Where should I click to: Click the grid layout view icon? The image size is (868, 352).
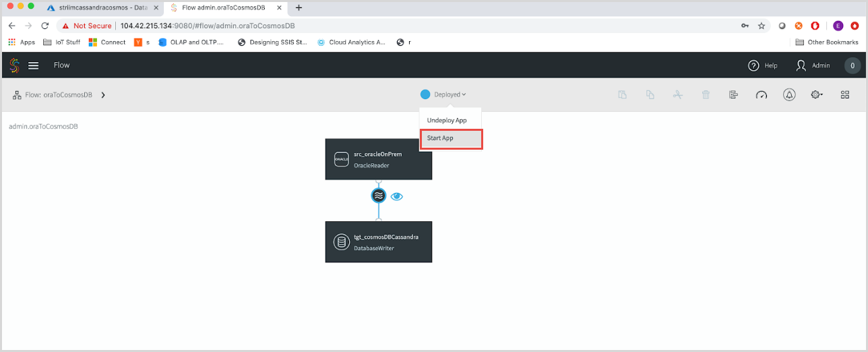[x=844, y=94]
